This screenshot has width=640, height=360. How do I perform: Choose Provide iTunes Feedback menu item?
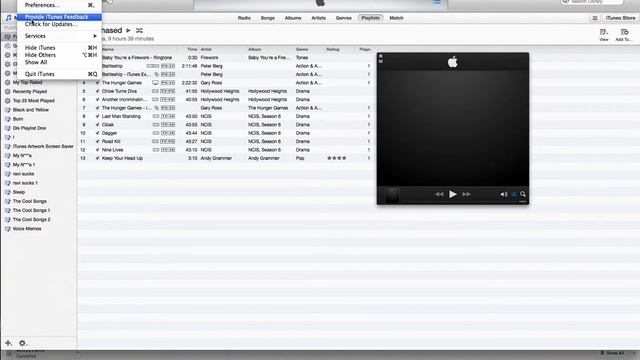tap(59, 17)
